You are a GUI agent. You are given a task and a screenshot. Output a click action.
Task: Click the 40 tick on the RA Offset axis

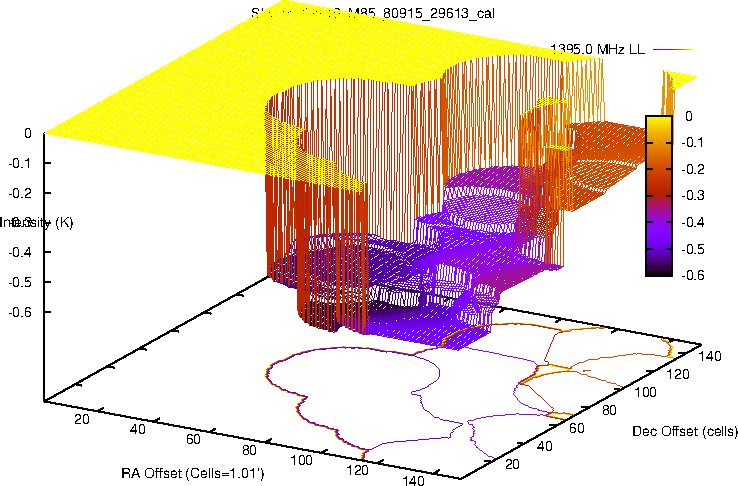coord(137,429)
